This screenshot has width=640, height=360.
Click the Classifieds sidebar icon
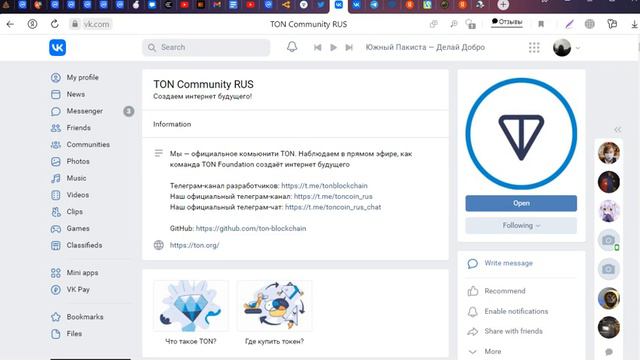[56, 245]
